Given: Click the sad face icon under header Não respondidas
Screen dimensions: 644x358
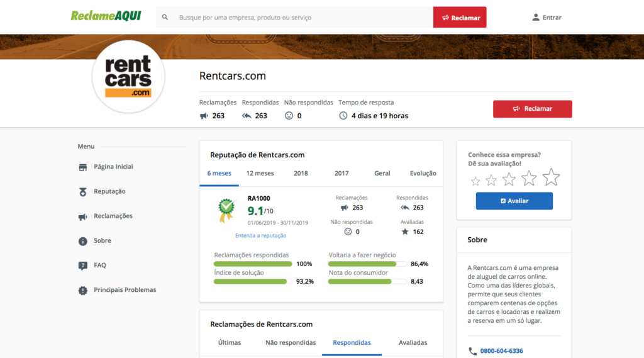Looking at the screenshot, I should 289,116.
